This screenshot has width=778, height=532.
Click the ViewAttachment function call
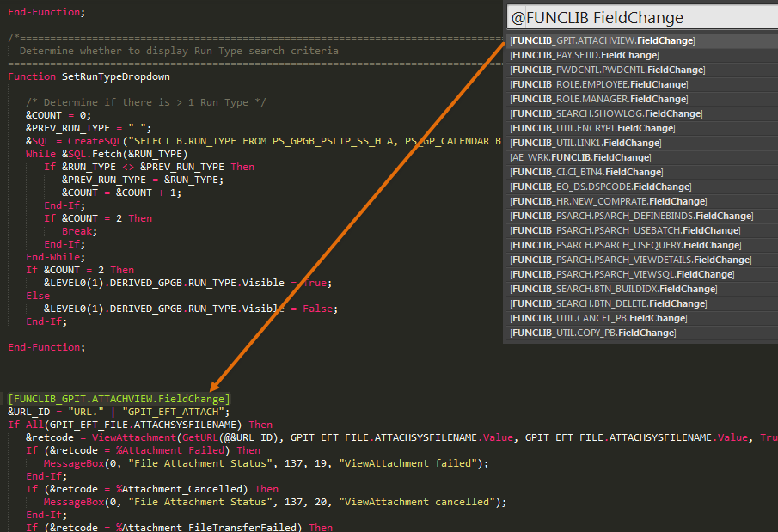coord(134,437)
